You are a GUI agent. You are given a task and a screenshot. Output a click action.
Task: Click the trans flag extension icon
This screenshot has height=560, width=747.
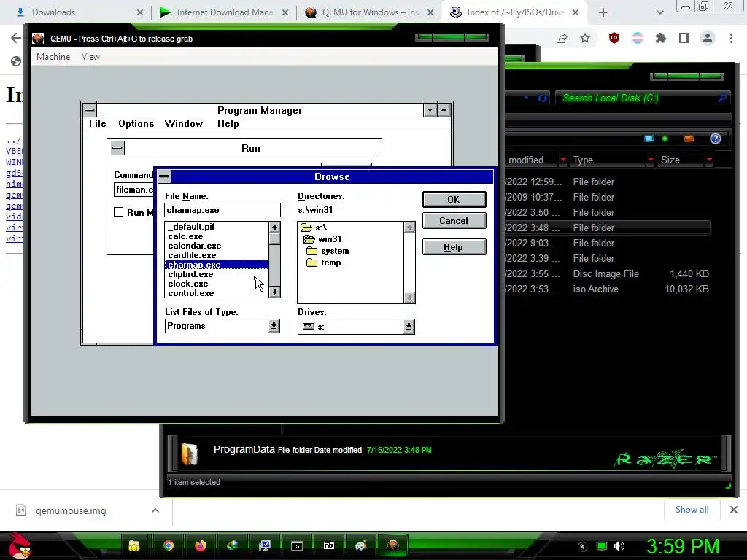[638, 38]
